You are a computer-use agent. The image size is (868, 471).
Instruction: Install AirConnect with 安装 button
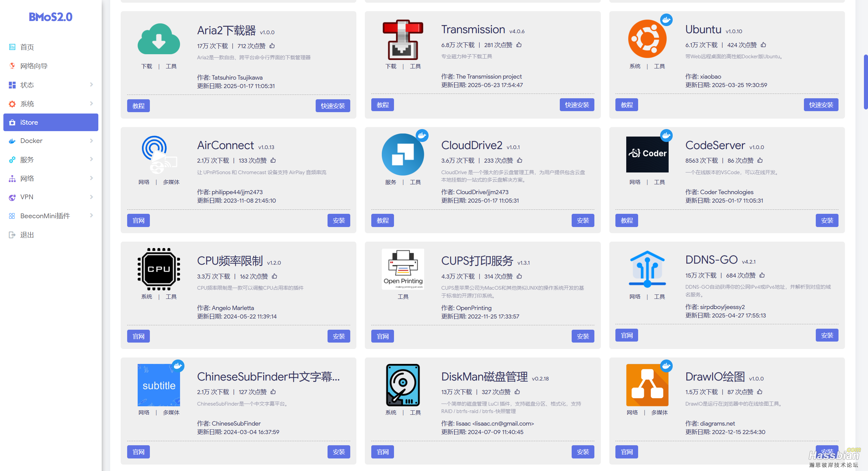(x=339, y=220)
